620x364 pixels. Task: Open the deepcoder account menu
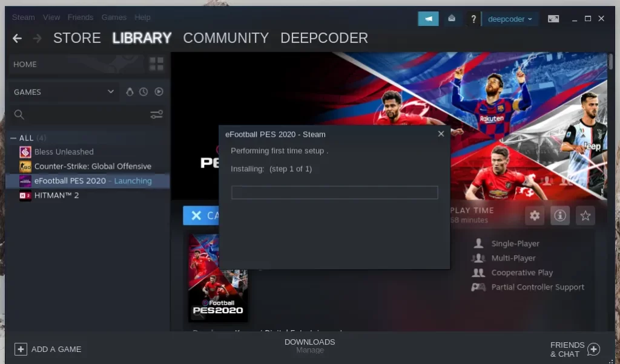(x=509, y=18)
